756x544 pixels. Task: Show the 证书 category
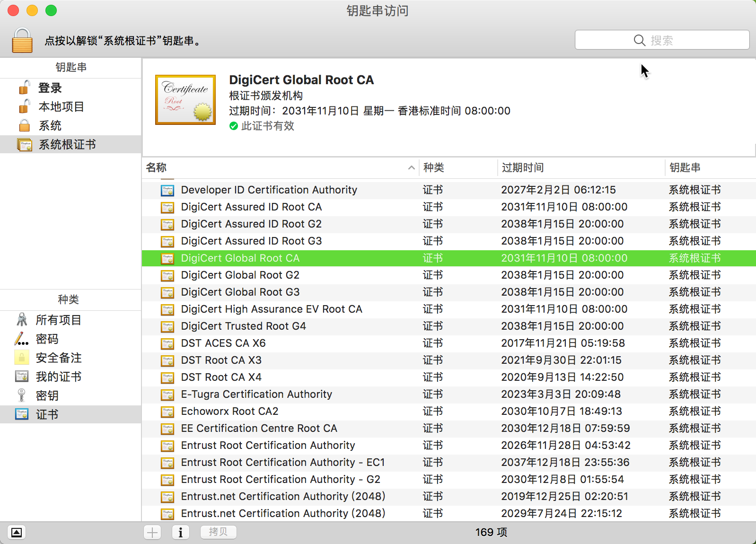[x=70, y=414]
